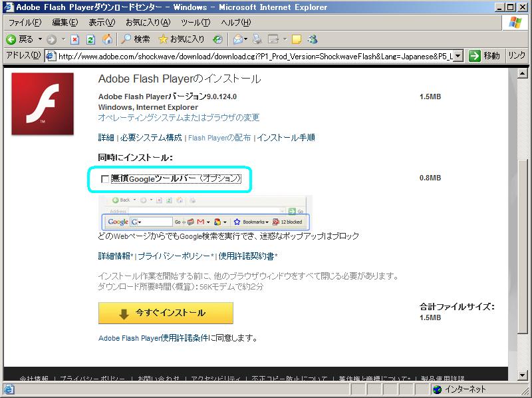Viewport: 532px width, 398px height.
Task: Refresh the page using the refresh icon
Action: (90, 40)
